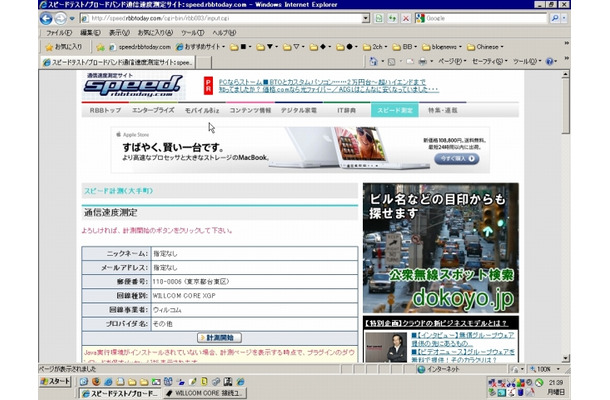Open the search provider dropdown arrow
The image size is (610, 400).
click(564, 18)
